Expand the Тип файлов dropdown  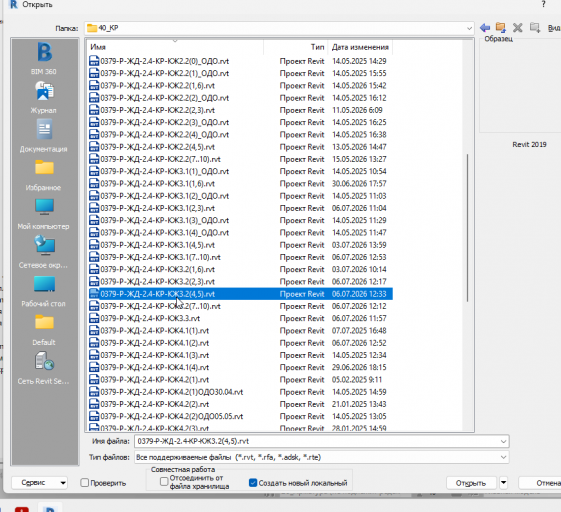(503, 457)
